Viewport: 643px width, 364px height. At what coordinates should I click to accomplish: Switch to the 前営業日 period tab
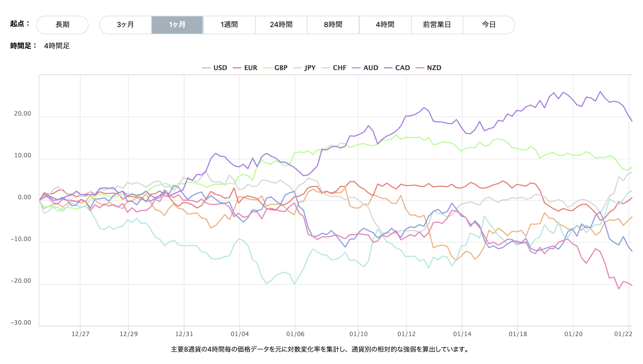pyautogui.click(x=437, y=25)
